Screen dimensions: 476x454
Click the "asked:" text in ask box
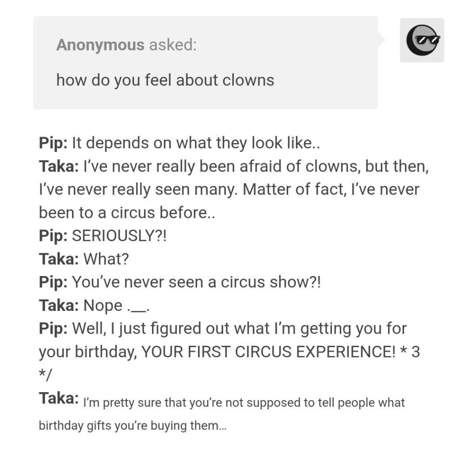coord(172,45)
